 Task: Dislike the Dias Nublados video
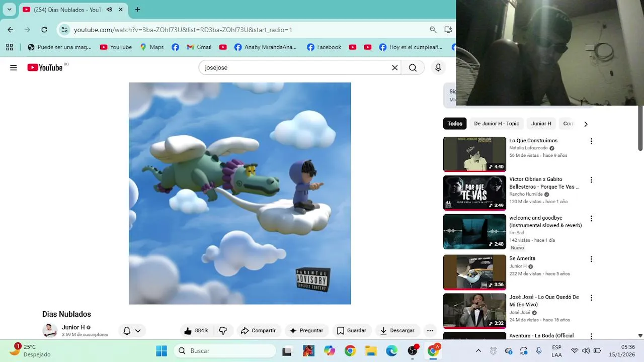(x=223, y=330)
